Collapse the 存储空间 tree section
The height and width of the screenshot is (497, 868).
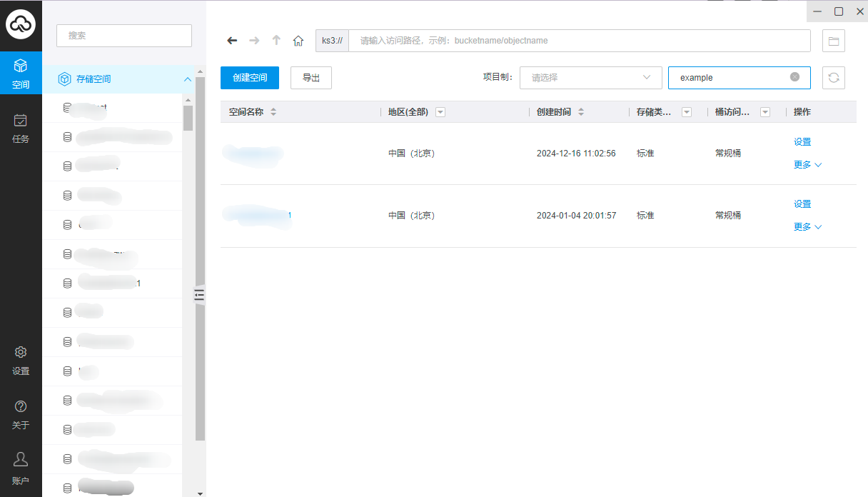(x=188, y=79)
